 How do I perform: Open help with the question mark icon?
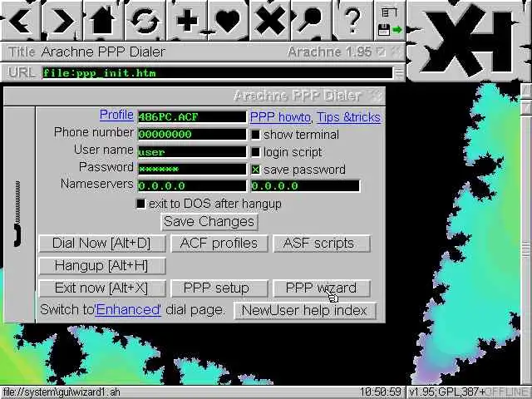[x=352, y=20]
